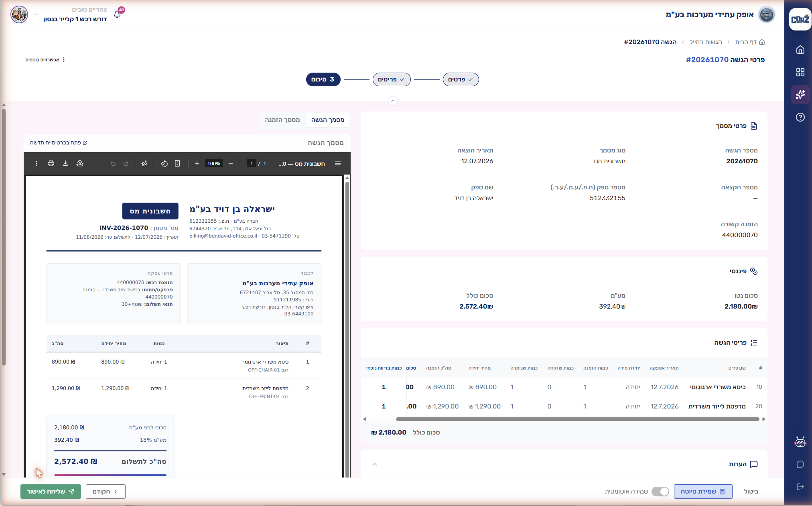This screenshot has width=812, height=506.
Task: Navigate to דף הבית breadcrumb
Action: pyautogui.click(x=749, y=42)
